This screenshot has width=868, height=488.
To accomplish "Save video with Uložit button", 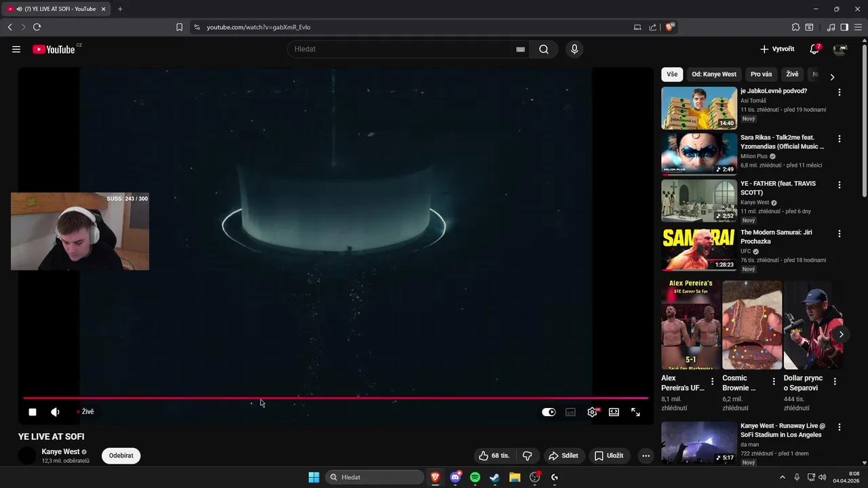I will (609, 455).
